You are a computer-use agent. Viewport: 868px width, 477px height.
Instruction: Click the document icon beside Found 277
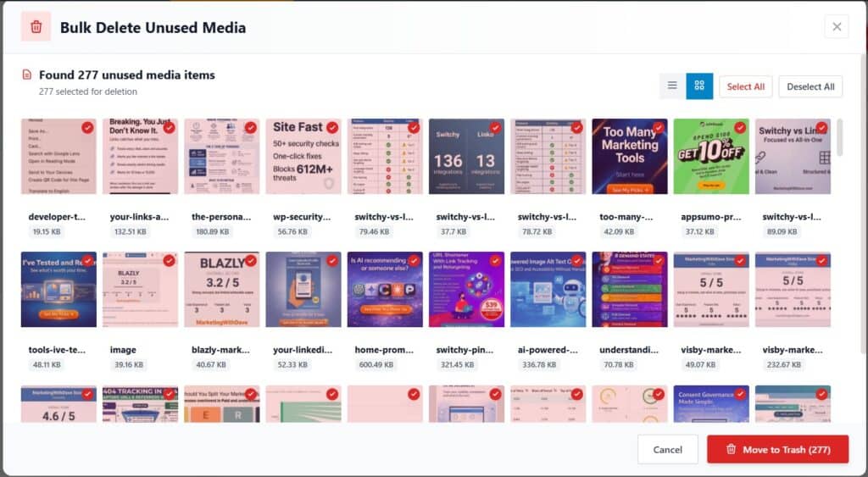click(26, 75)
